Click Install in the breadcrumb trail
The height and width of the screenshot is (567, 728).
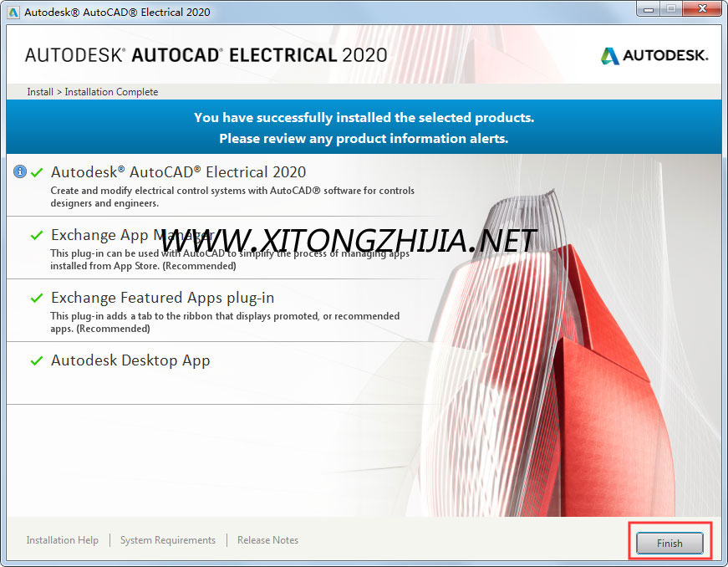39,92
